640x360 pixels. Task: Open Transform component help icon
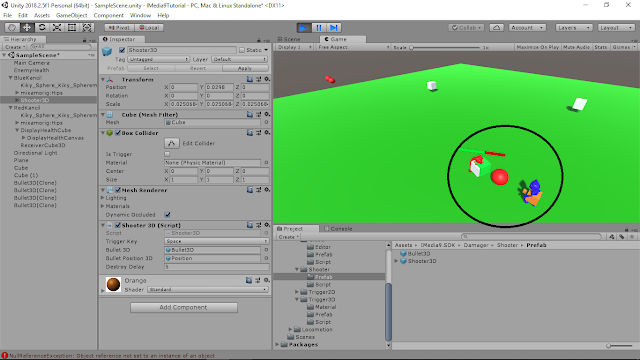pos(250,79)
